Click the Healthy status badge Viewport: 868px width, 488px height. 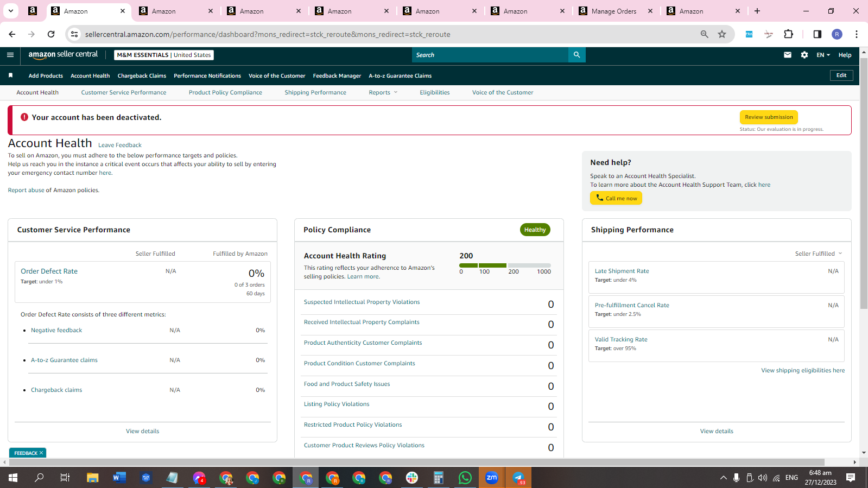[x=535, y=230]
